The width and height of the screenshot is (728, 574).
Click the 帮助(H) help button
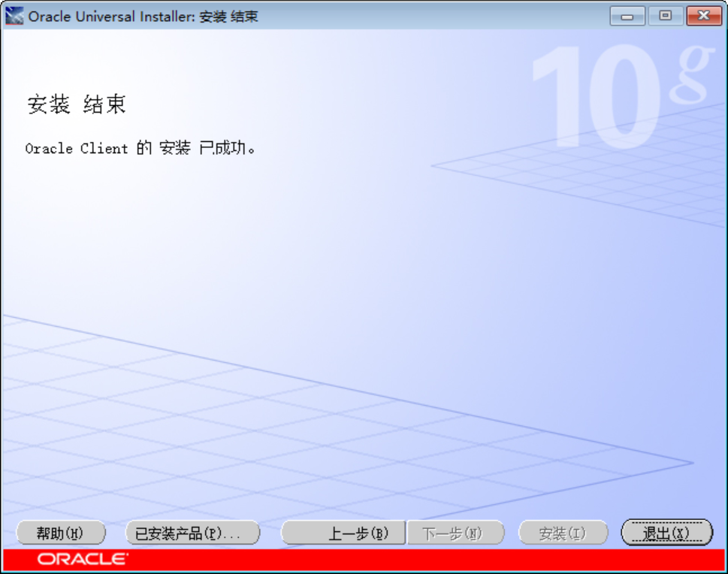(61, 533)
